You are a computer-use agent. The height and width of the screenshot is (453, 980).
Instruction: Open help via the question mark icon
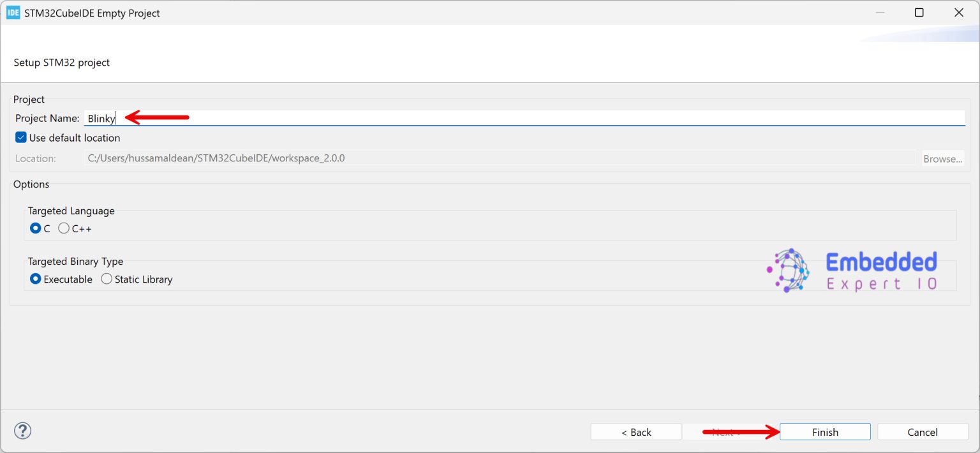click(x=23, y=431)
